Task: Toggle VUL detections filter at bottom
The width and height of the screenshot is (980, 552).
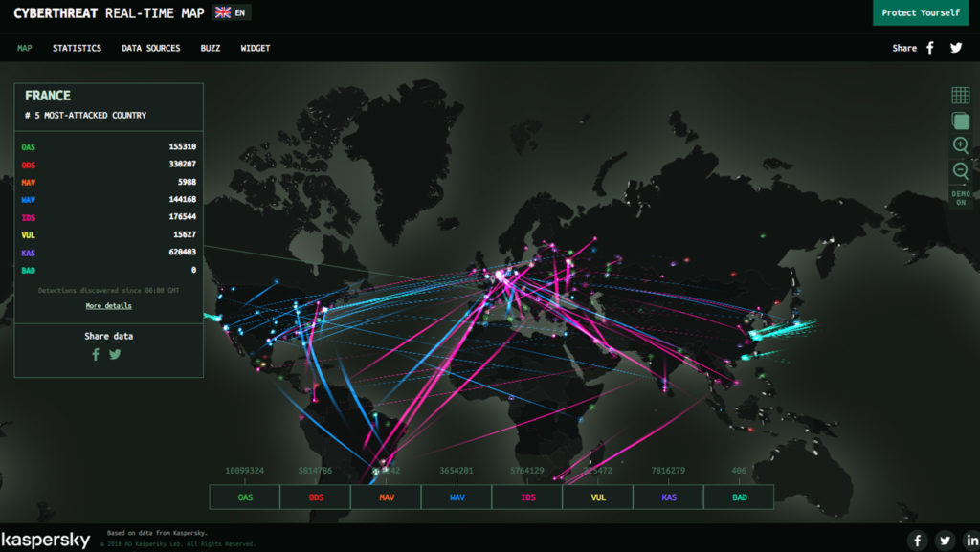Action: [598, 497]
